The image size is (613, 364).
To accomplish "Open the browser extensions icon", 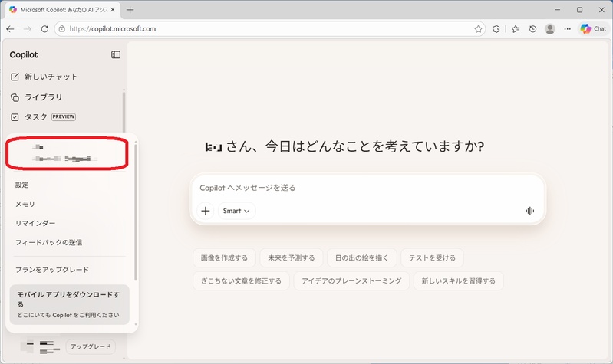I will point(496,29).
